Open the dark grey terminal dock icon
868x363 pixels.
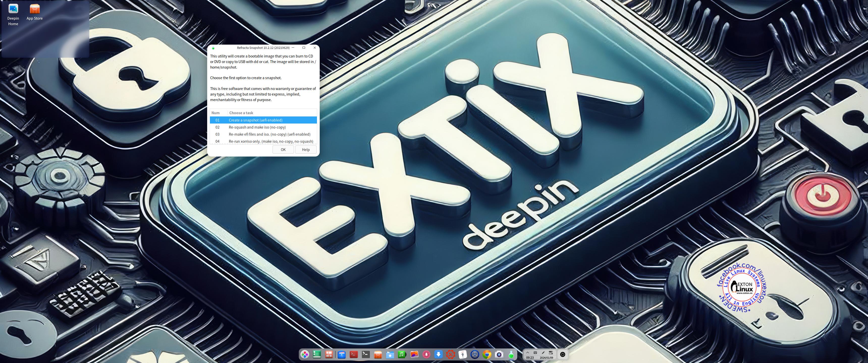click(x=366, y=354)
